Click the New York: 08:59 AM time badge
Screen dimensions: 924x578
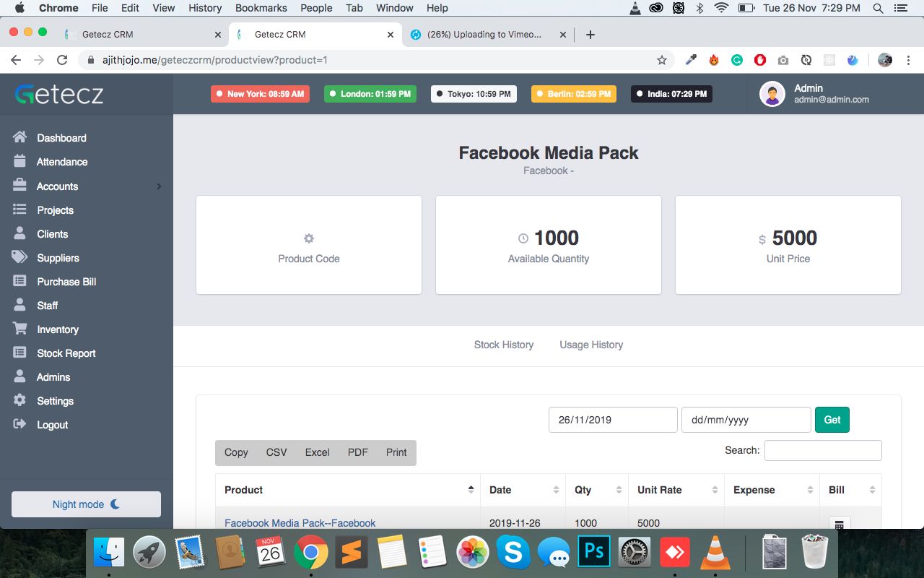click(x=260, y=94)
